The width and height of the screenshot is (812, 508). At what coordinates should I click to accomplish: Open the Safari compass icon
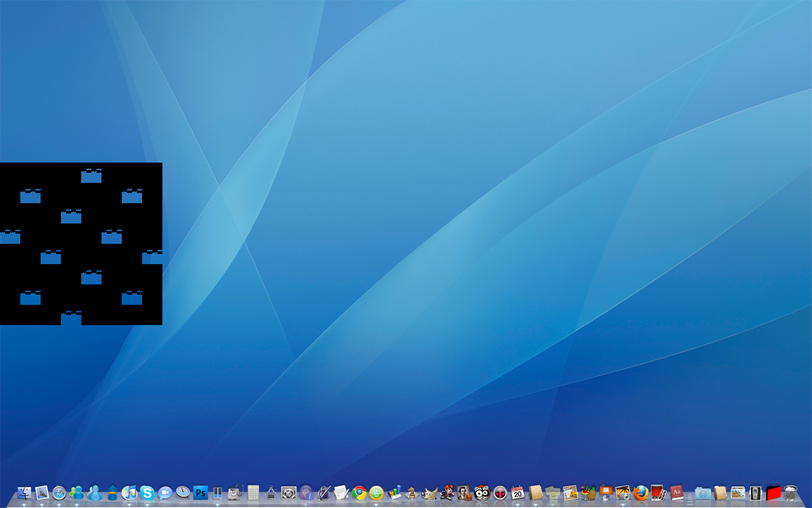[60, 492]
